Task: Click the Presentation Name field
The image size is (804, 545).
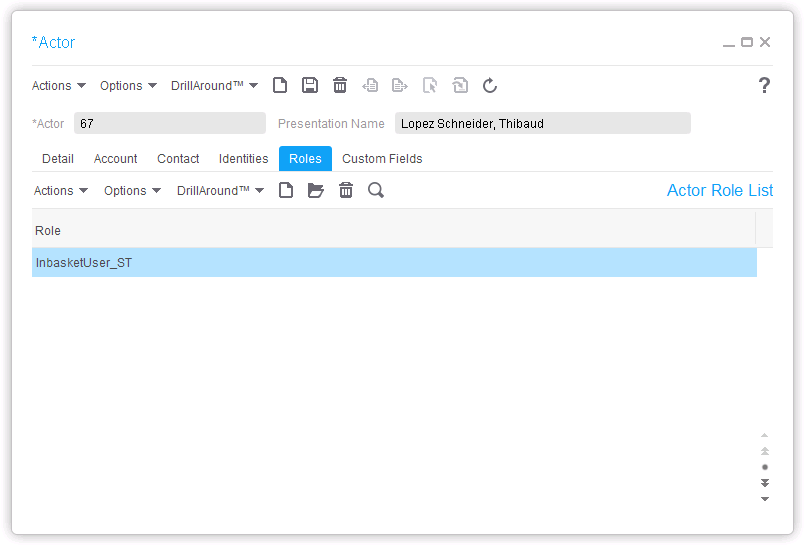Action: point(542,124)
